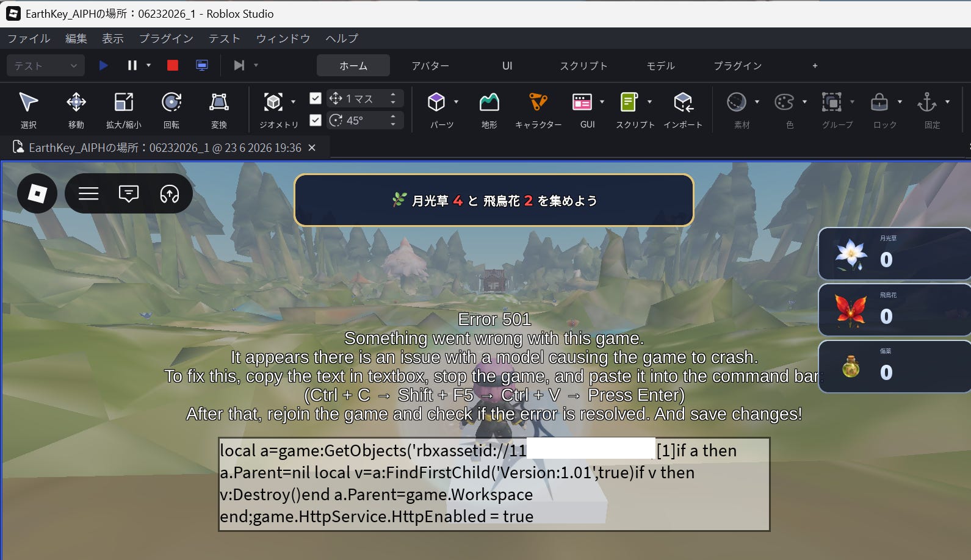
Task: Switch to the プラグイン ribbon tab
Action: [x=738, y=65]
